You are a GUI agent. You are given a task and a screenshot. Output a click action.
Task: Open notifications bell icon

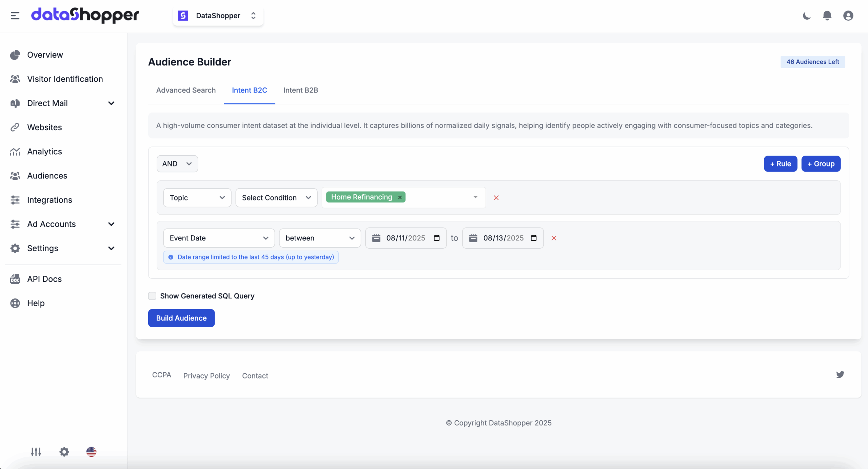[827, 16]
